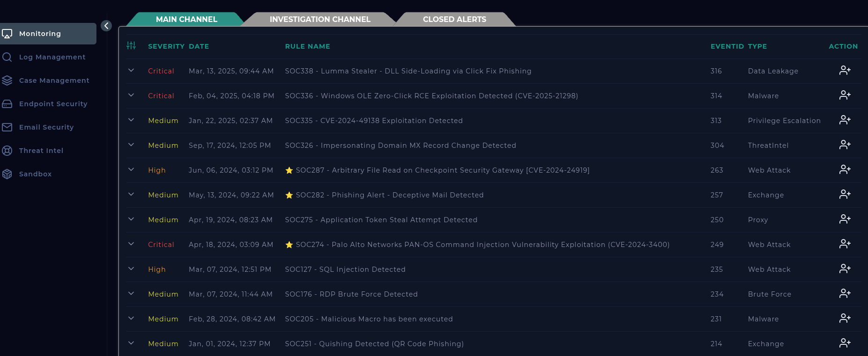This screenshot has width=868, height=356.
Task: Click the Sandbox cube icon in the sidebar
Action: (x=7, y=174)
